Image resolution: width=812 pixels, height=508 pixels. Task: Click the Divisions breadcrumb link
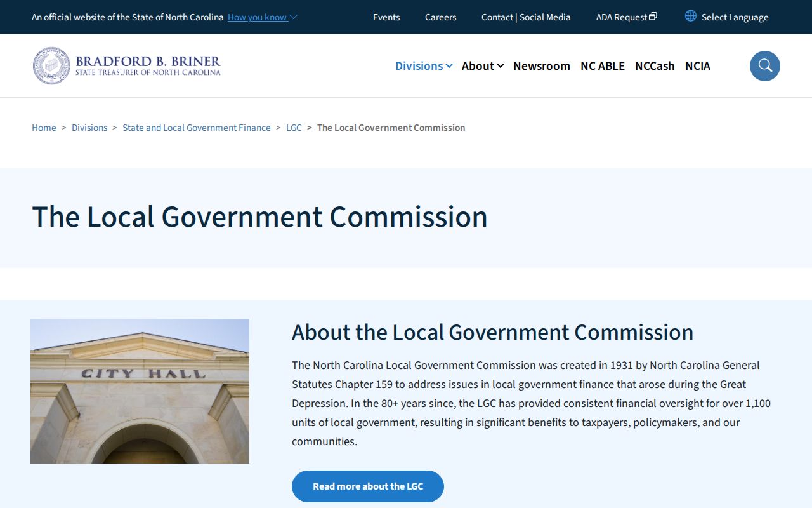click(x=89, y=128)
